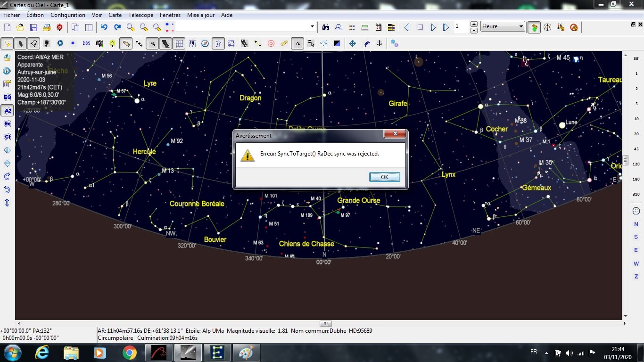Toggle constellation boundaries icon

click(231, 43)
